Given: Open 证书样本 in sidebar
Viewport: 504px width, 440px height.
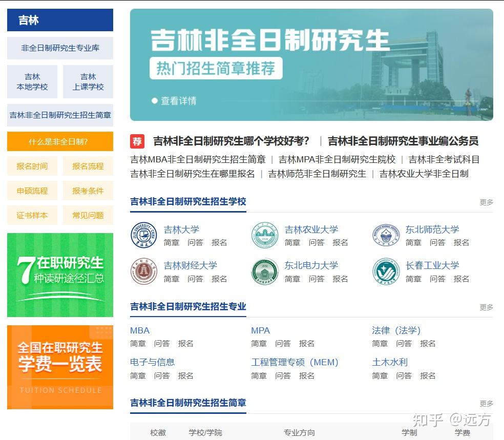Looking at the screenshot, I should [32, 215].
